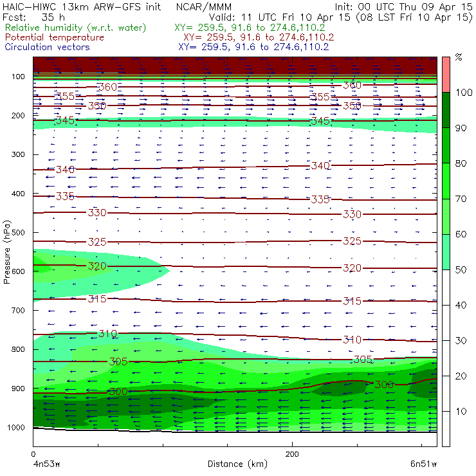Select the left '300' contour label
Viewport: 476px width, 476px height.
(x=118, y=392)
